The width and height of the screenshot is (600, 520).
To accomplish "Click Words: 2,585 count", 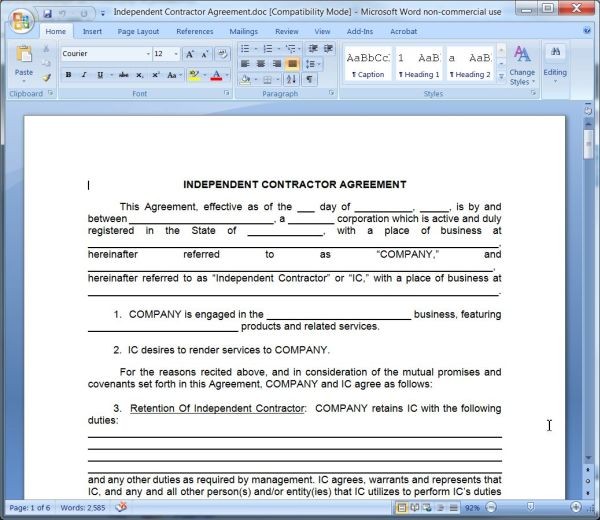I will [83, 508].
